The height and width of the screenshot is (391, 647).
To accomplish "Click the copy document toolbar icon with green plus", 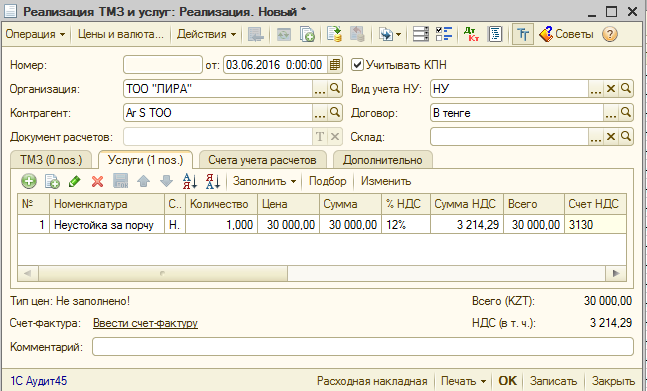I will (307, 34).
